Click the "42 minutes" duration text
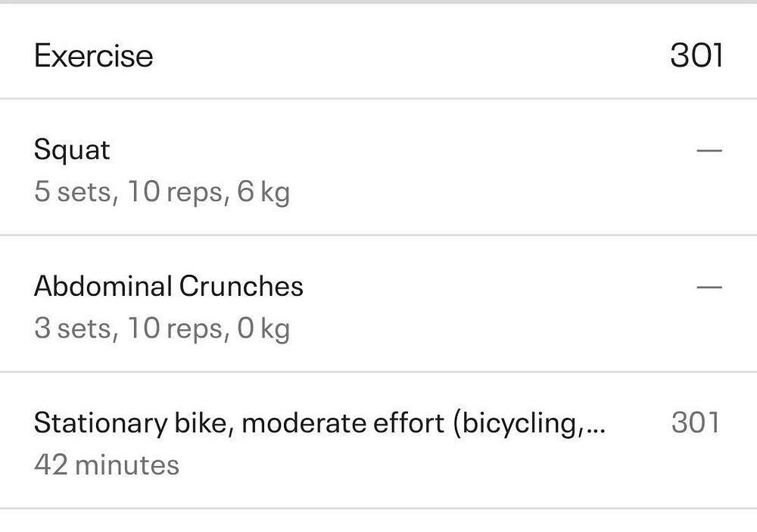The image size is (757, 532). click(107, 464)
